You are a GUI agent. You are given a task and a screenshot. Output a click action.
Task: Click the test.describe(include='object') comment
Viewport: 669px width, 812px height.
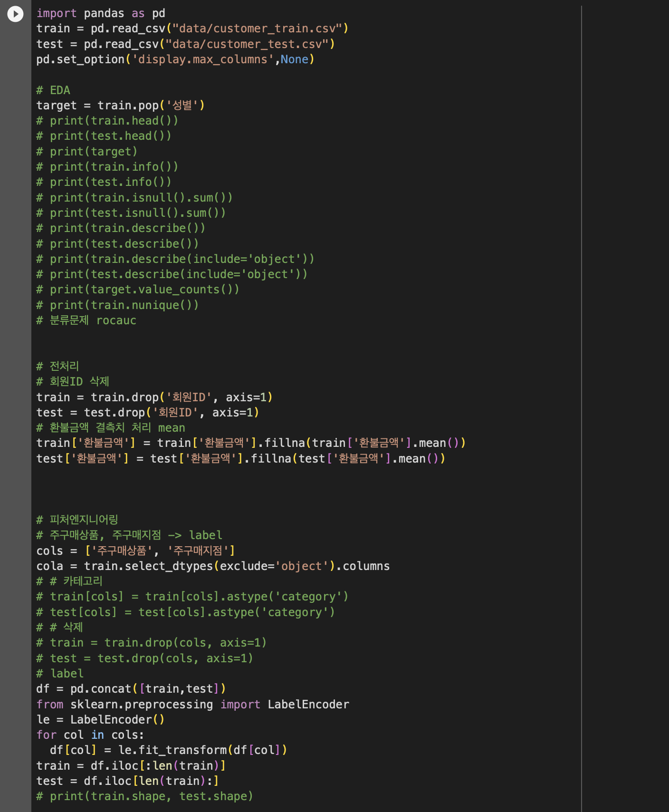pos(172,274)
